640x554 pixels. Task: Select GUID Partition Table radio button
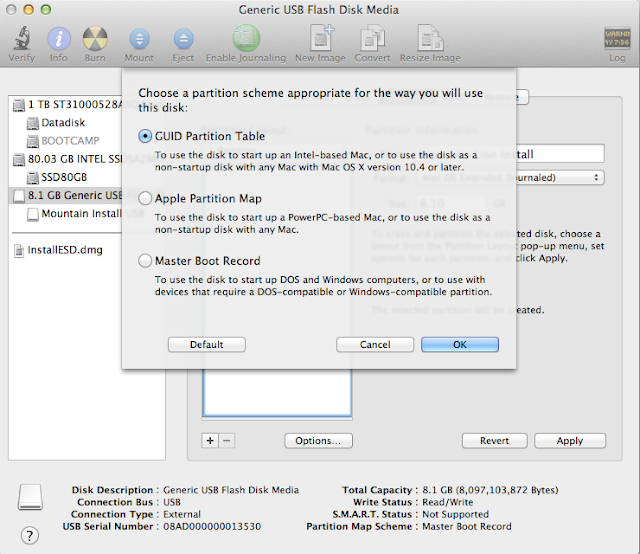[x=145, y=136]
